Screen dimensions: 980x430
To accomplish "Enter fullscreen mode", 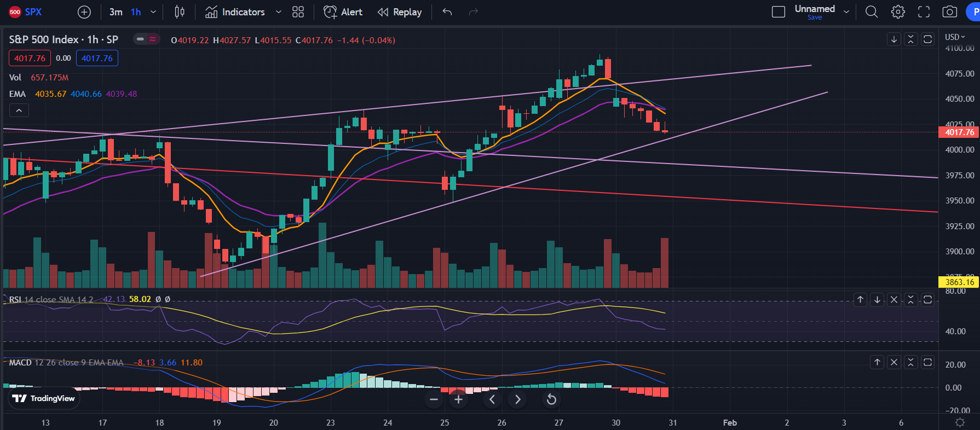I will coord(924,12).
